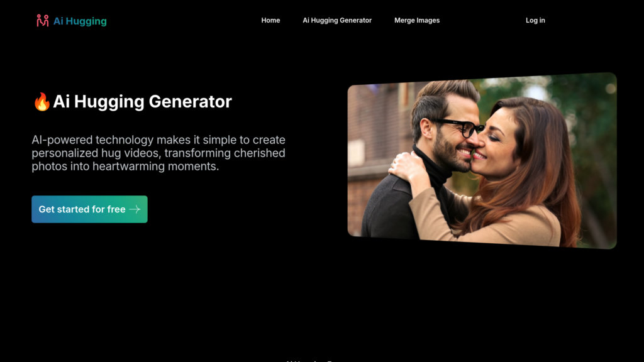Go to the Home page
Viewport: 644px width, 362px height.
(x=270, y=20)
